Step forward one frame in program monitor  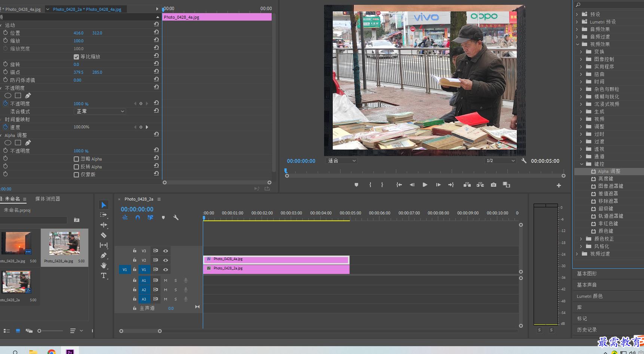[x=438, y=185]
